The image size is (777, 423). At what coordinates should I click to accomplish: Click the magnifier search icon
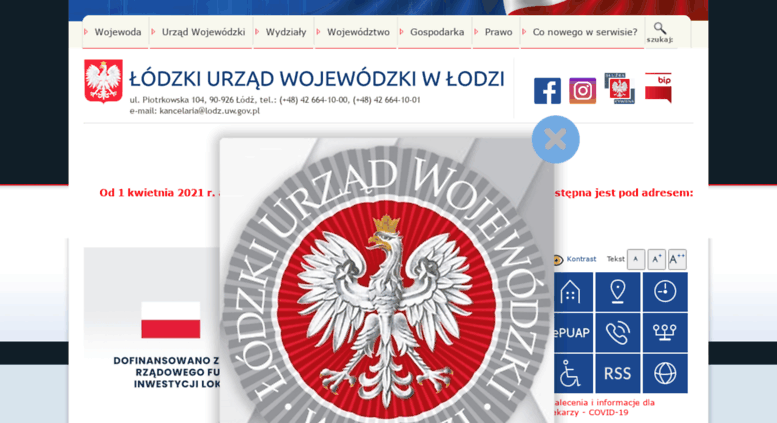(x=660, y=28)
